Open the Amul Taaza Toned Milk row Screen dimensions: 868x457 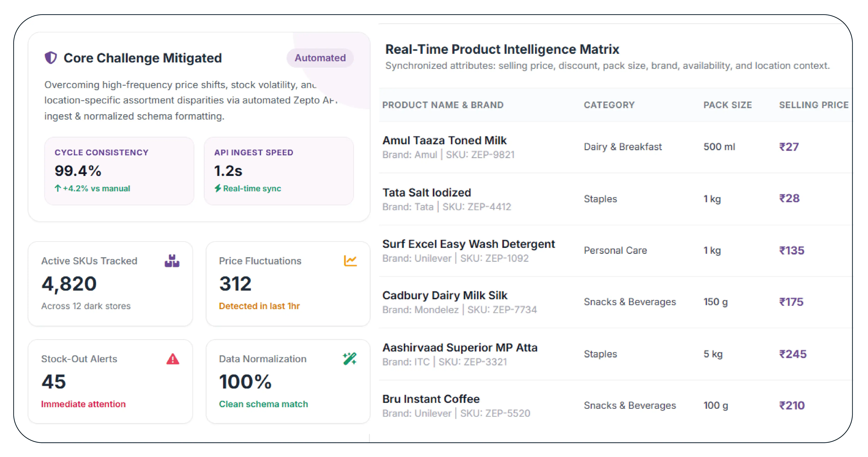pyautogui.click(x=616, y=147)
